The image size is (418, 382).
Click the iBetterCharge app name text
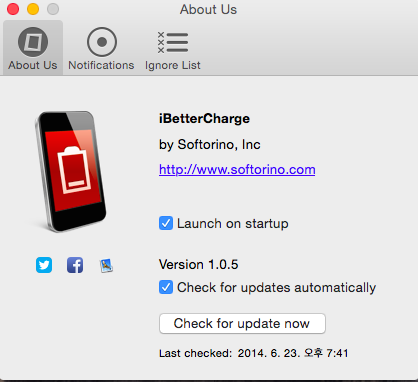(x=204, y=119)
